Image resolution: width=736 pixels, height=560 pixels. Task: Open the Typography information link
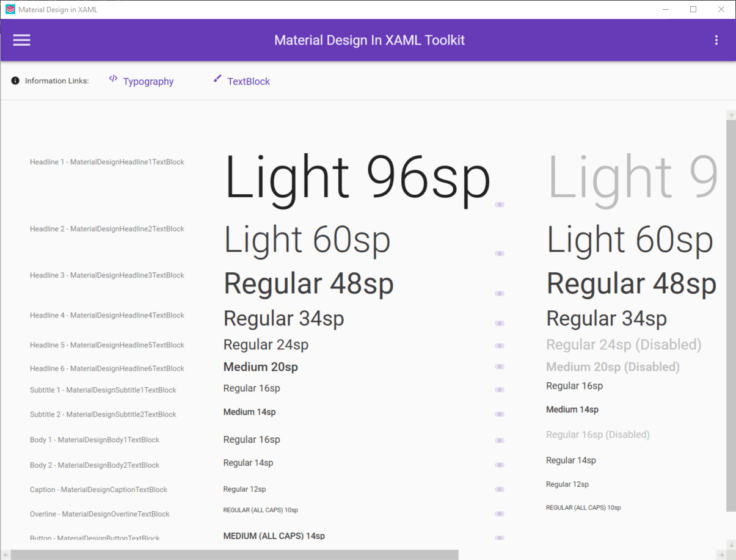tap(148, 81)
